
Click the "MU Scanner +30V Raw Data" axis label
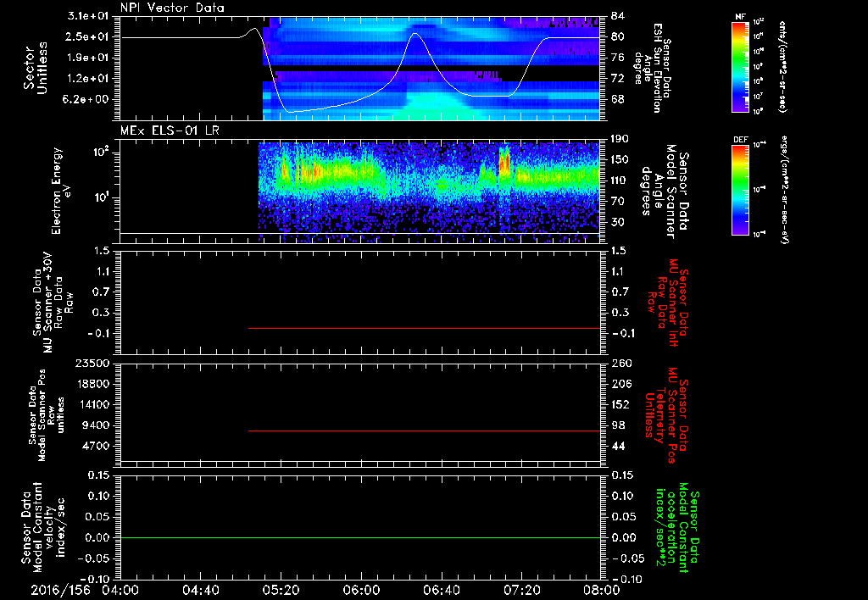click(53, 303)
